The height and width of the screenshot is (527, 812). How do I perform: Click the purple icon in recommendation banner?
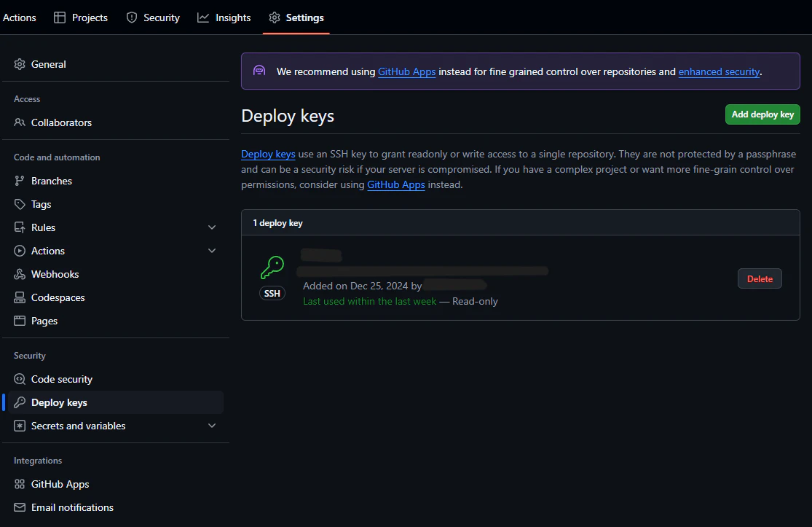pyautogui.click(x=259, y=71)
